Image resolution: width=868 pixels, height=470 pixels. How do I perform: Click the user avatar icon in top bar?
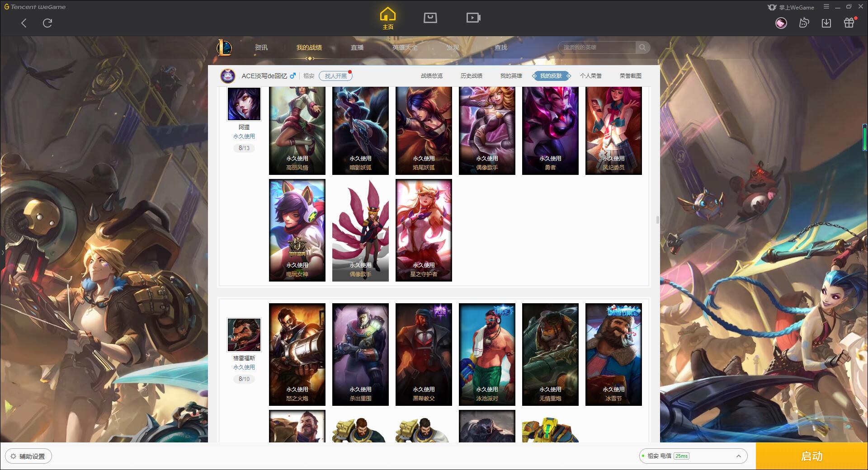point(781,23)
